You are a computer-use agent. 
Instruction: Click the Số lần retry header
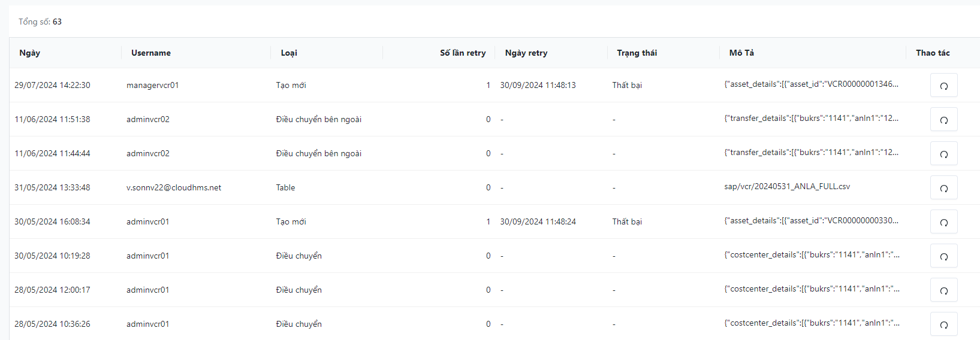463,53
